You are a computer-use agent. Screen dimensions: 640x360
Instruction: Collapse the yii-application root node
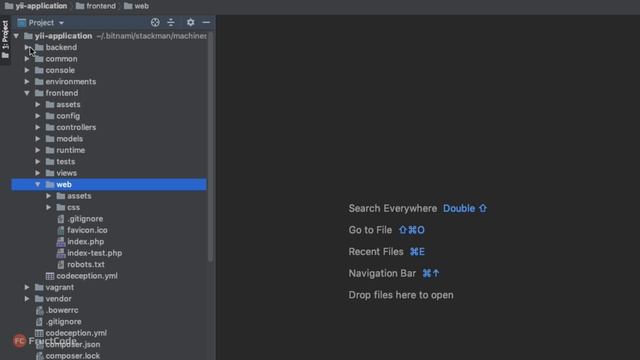[x=16, y=36]
